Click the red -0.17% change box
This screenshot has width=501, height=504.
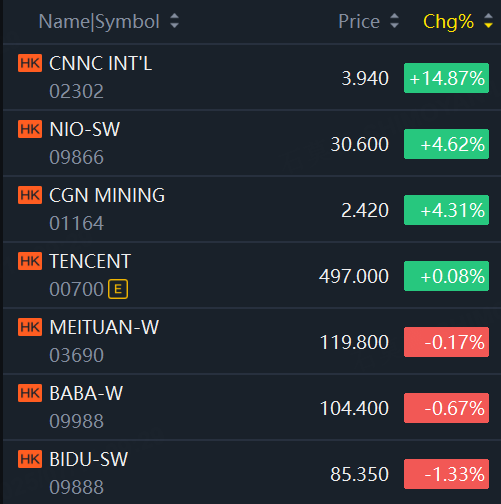pyautogui.click(x=447, y=342)
